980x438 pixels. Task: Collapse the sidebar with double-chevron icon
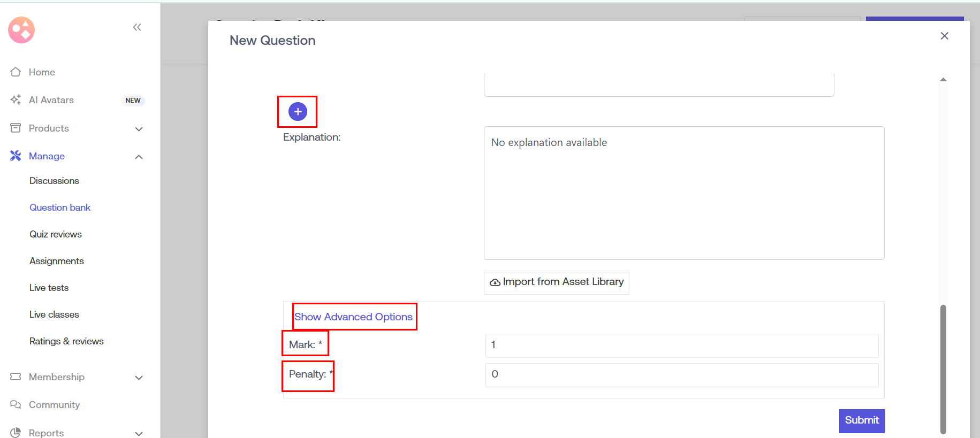tap(137, 27)
